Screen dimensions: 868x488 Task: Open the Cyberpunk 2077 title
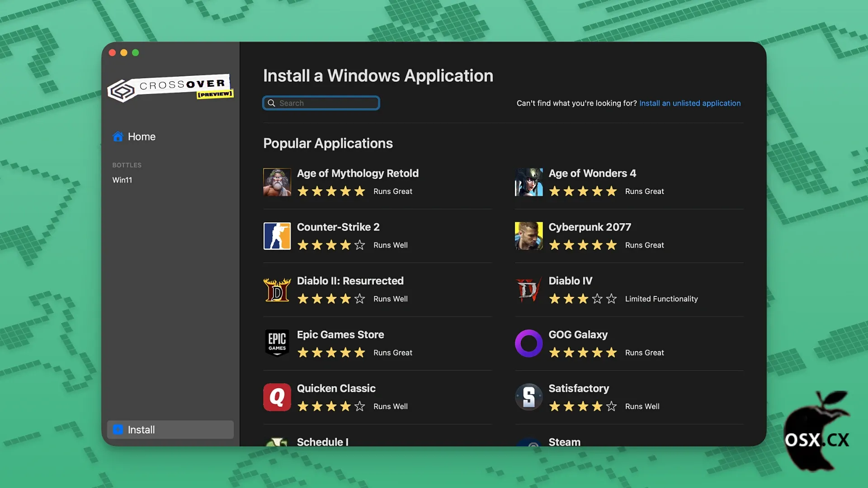590,227
